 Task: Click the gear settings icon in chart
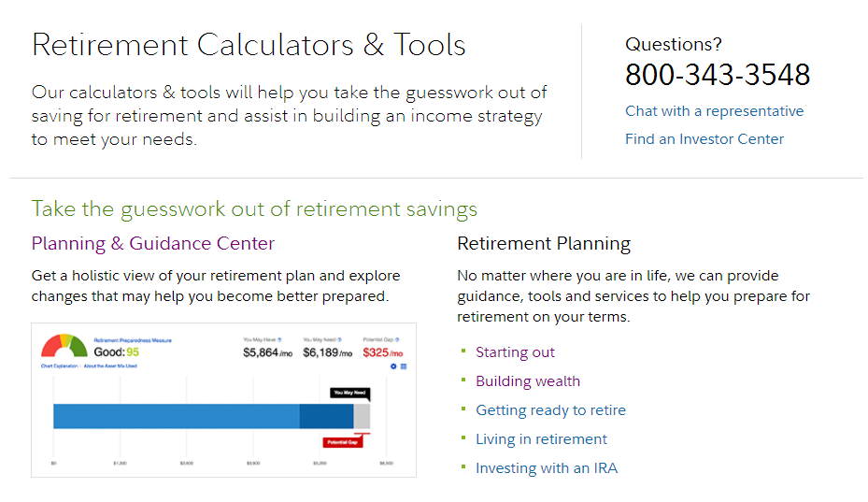[393, 366]
